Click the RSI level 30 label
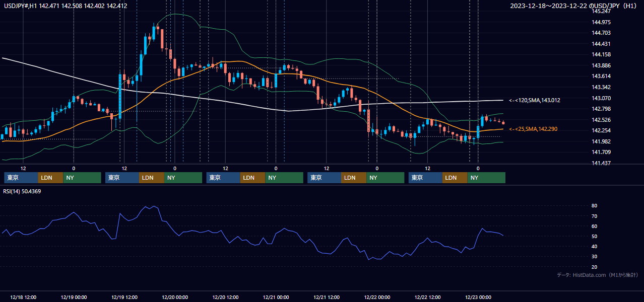 click(x=595, y=257)
